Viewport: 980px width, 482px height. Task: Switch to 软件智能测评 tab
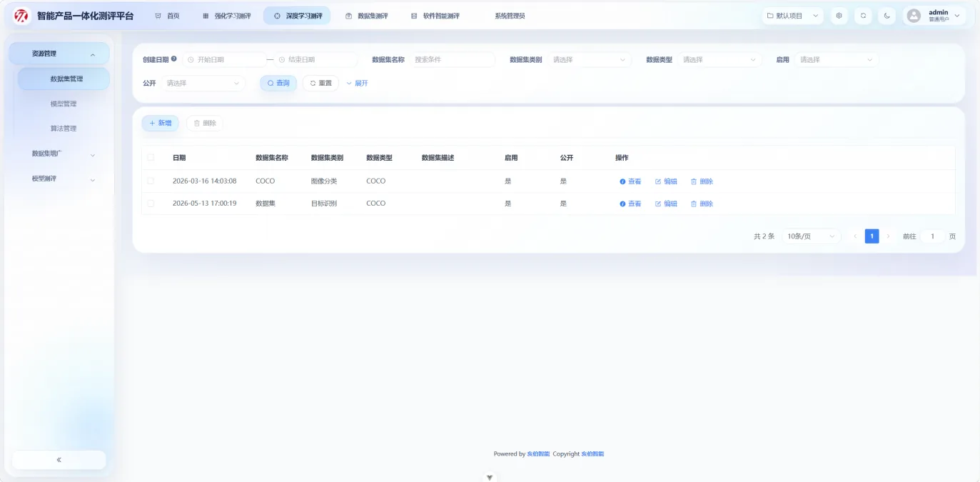pos(435,16)
